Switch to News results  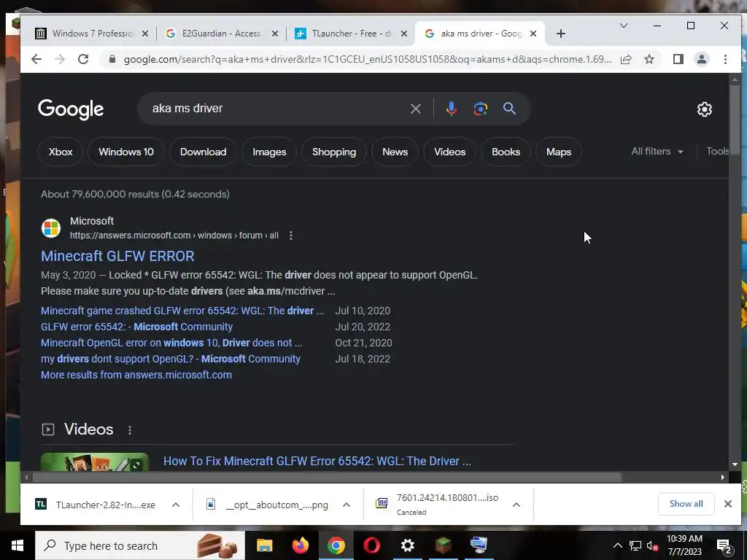click(x=395, y=152)
